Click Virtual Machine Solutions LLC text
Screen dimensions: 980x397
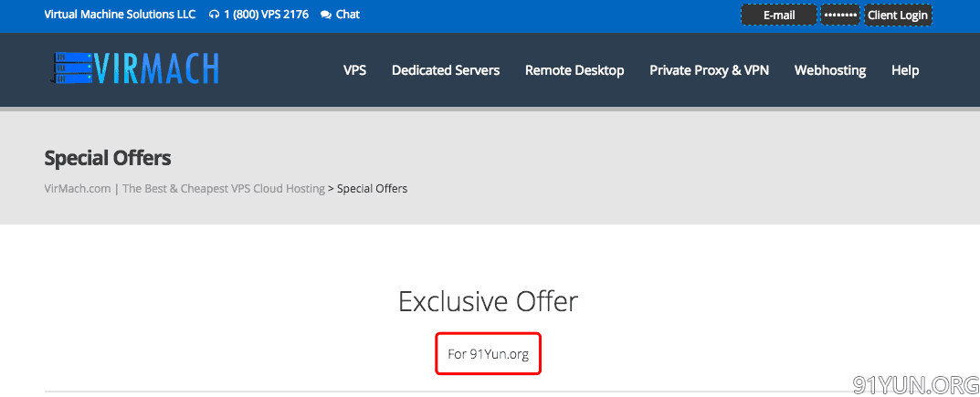[x=120, y=15]
